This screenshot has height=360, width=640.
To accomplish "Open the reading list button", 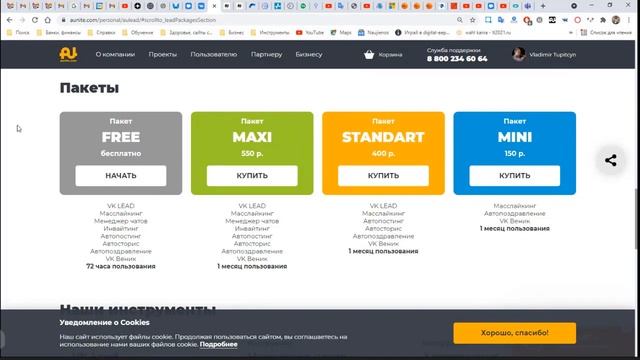I will click(606, 33).
